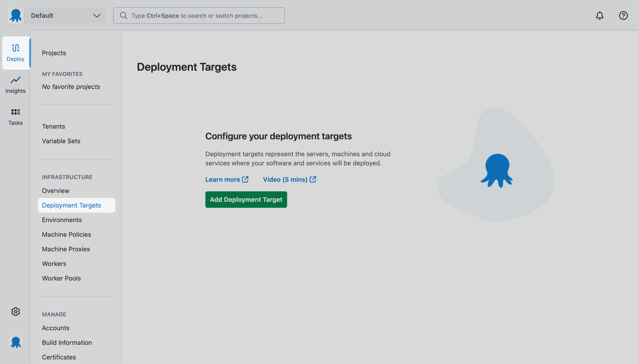Image resolution: width=639 pixels, height=364 pixels.
Task: Click the Learn more link
Action: point(227,179)
